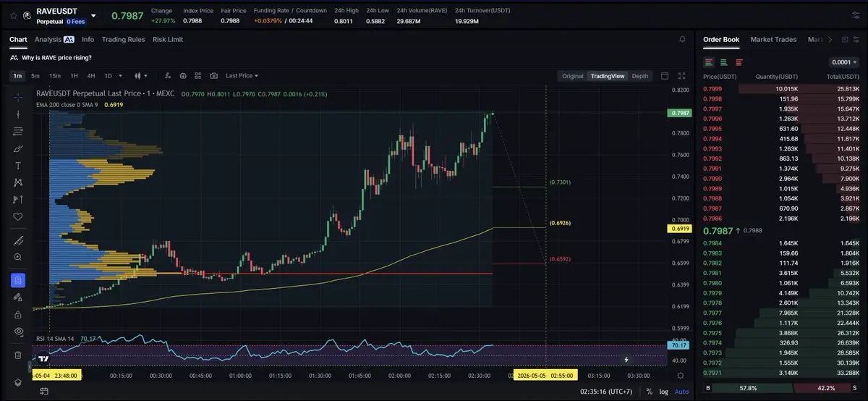Screen dimensions: 868x401
Task: Open the RAVEUSDT pair selector dropdown arrow
Action: pos(95,14)
